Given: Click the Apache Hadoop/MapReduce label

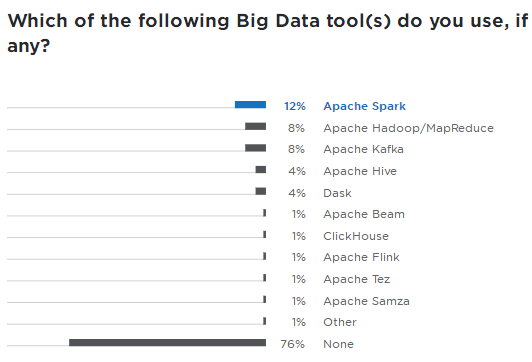Looking at the screenshot, I should (408, 128).
